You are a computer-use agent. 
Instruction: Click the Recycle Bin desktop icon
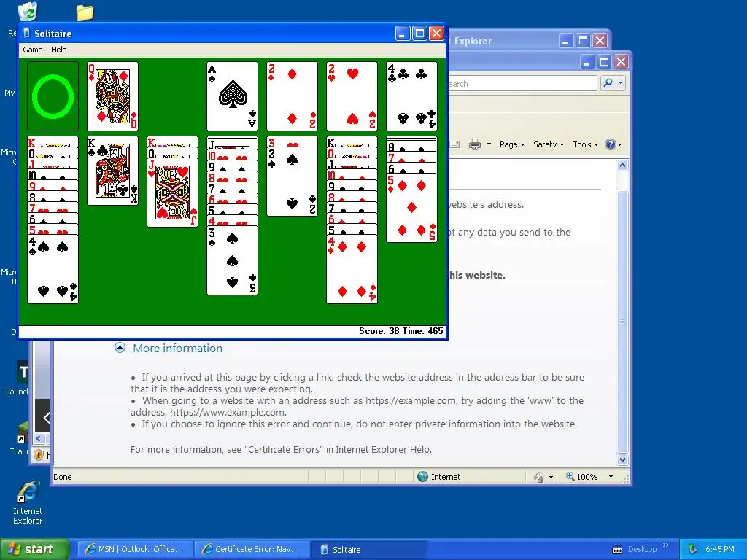click(27, 12)
